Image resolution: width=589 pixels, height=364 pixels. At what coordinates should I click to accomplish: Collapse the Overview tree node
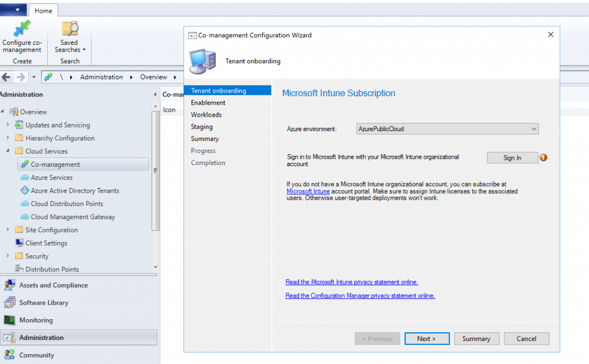pos(3,111)
